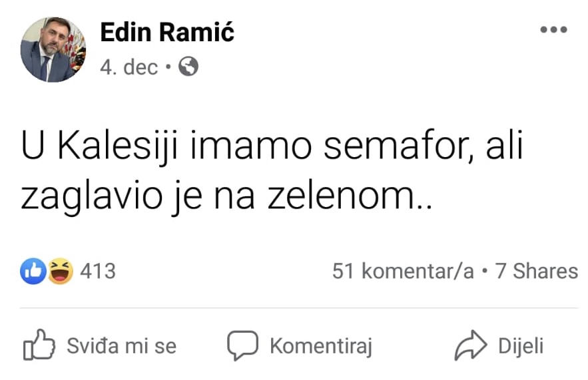Viewport: 588px width, 380px height.
Task: View the 413 reactions count
Action: (x=98, y=272)
